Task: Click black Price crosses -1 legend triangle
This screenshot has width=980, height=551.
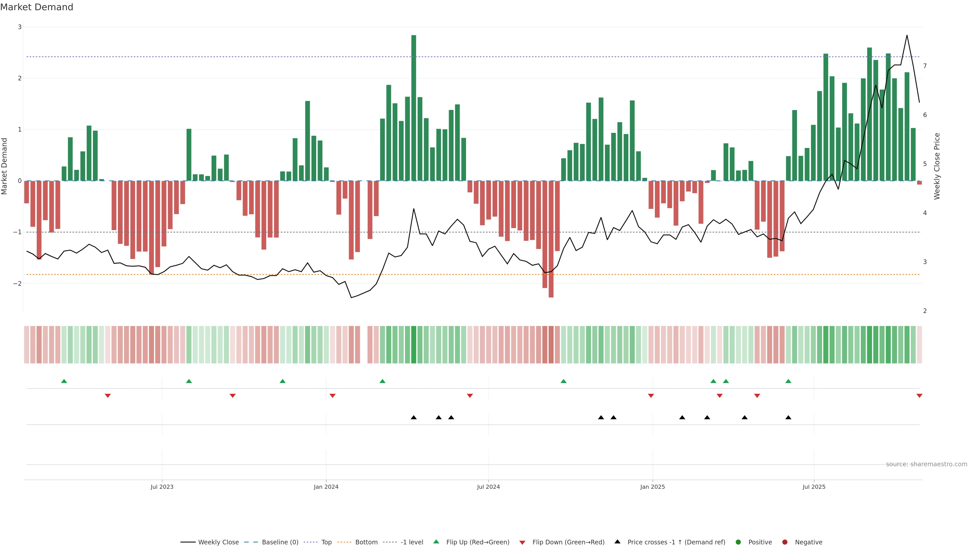Action: pos(617,542)
